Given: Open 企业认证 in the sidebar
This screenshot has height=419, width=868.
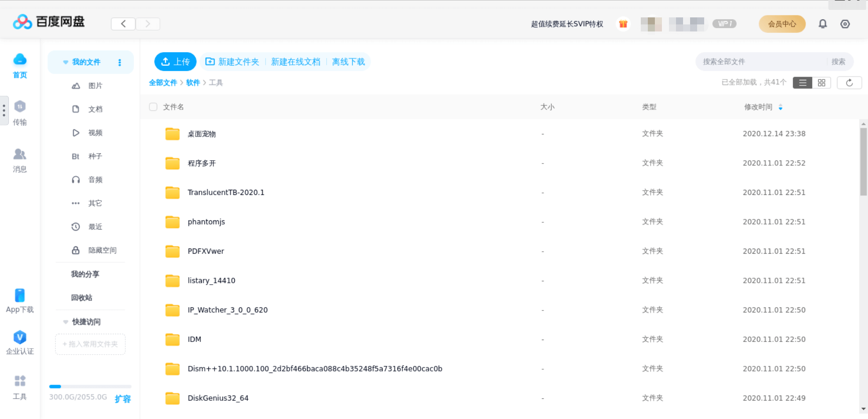Looking at the screenshot, I should click(x=20, y=342).
